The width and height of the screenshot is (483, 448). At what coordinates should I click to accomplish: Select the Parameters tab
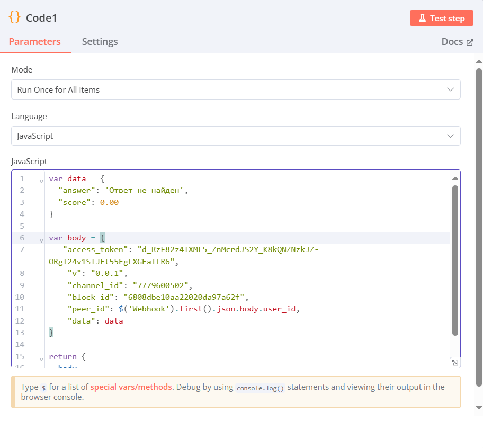34,42
